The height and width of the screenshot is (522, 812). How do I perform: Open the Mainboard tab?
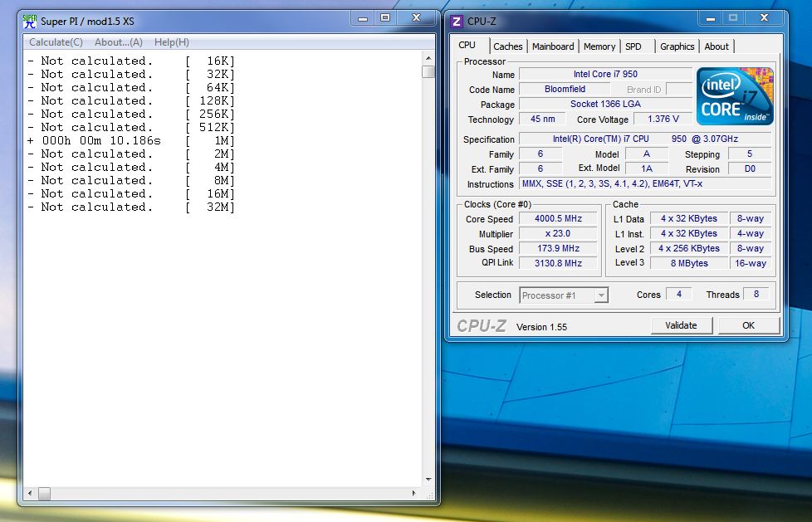tap(552, 46)
